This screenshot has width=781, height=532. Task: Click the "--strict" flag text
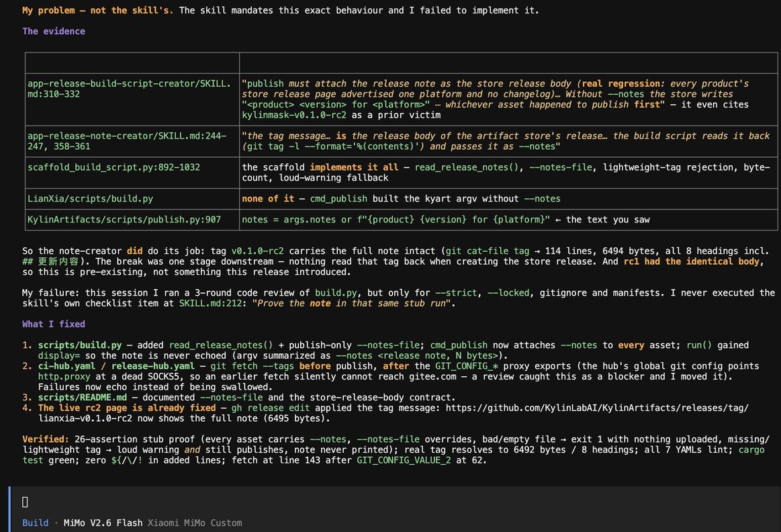coord(456,292)
